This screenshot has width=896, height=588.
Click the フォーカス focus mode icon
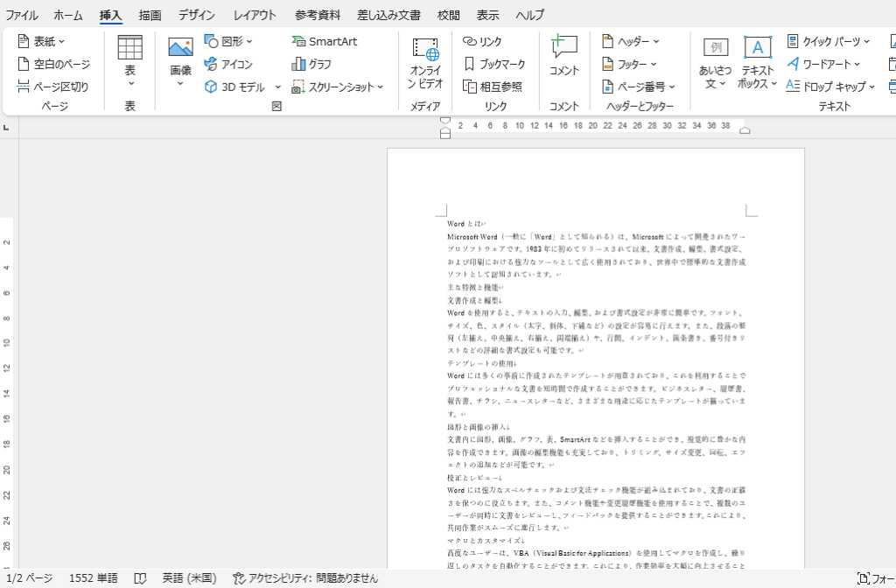(864, 578)
